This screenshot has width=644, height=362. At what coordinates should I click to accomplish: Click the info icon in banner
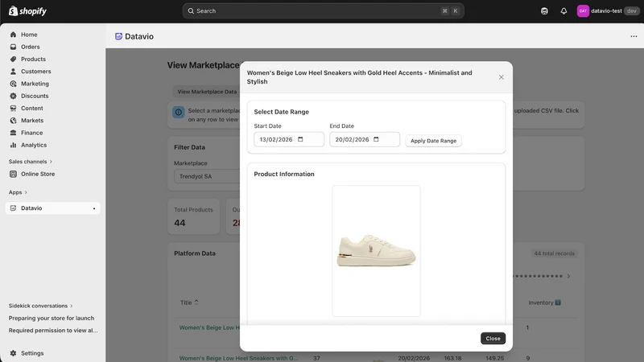[x=178, y=112]
